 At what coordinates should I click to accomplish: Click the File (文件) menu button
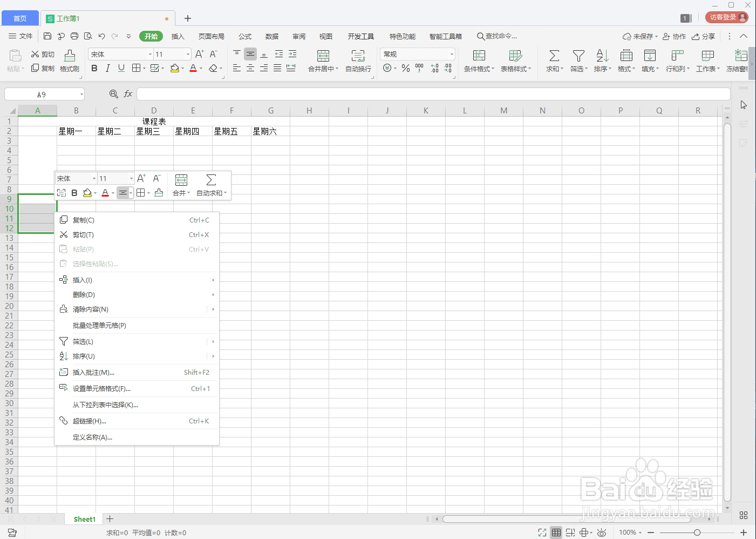(21, 36)
